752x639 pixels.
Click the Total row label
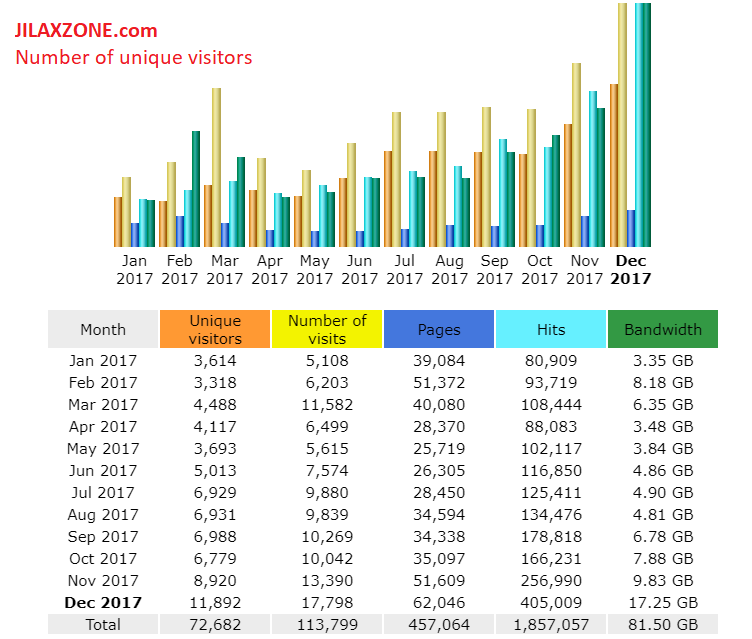pyautogui.click(x=103, y=625)
